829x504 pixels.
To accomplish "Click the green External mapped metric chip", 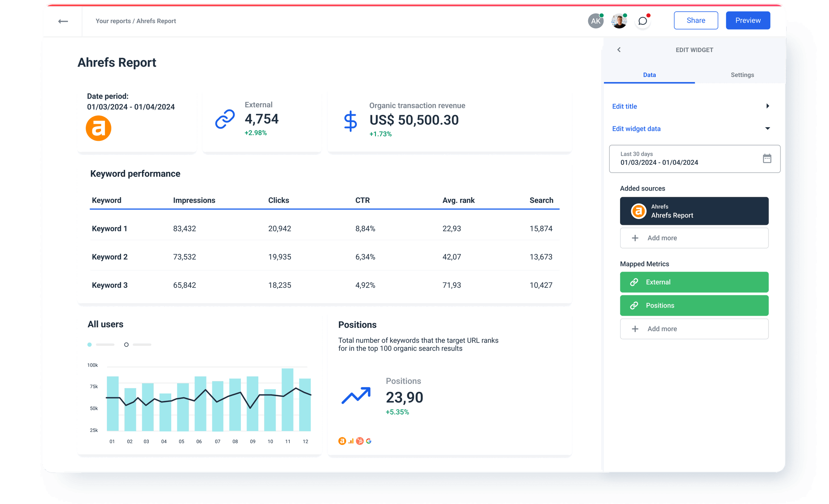I will click(x=694, y=282).
